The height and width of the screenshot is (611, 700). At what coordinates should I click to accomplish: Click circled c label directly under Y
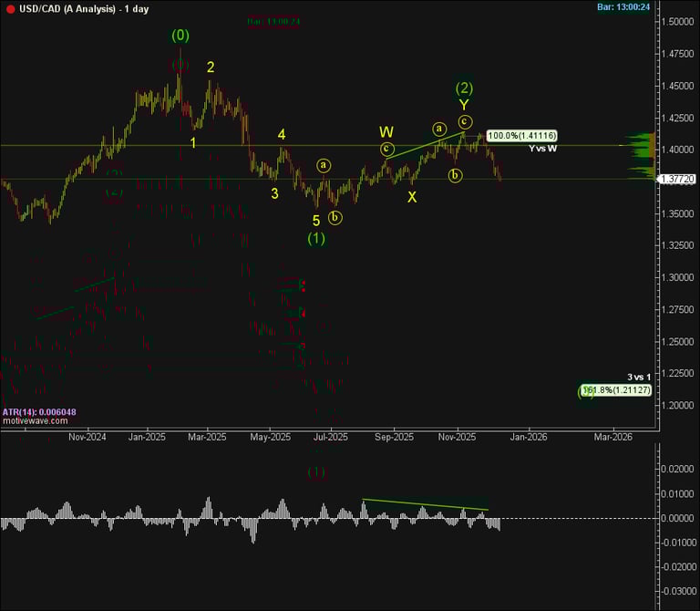465,121
